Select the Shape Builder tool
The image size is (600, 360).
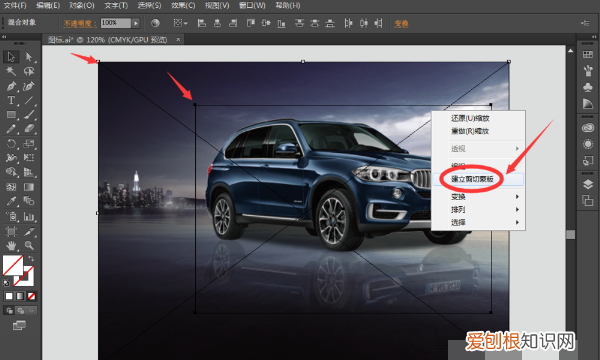click(x=11, y=172)
